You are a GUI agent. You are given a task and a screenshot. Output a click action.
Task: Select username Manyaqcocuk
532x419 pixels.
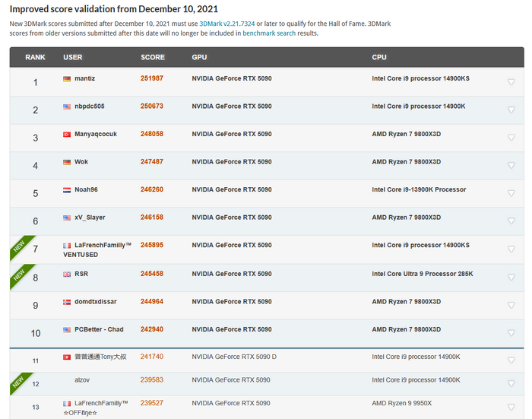pos(96,134)
